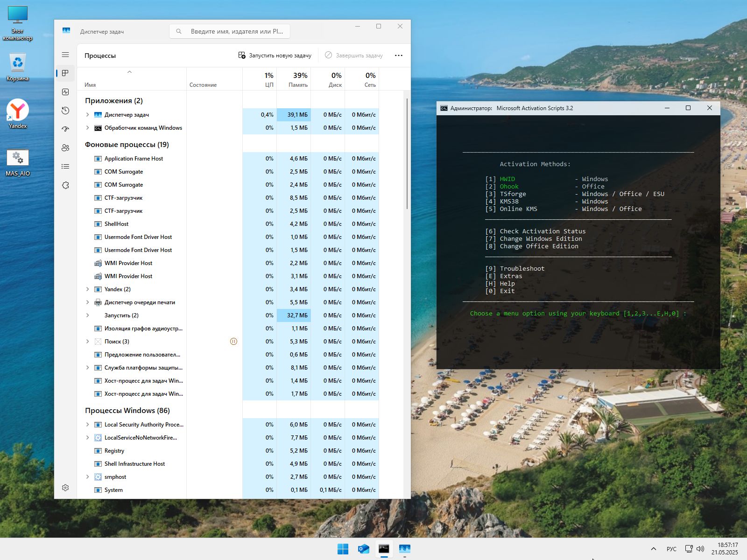The height and width of the screenshot is (560, 747).
Task: Sort by Память column header
Action: click(x=294, y=79)
